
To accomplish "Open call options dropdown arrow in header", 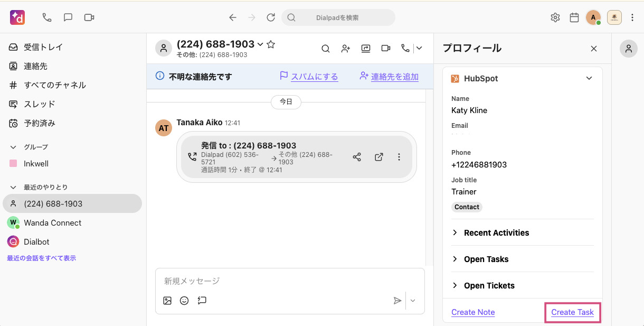I will tap(419, 49).
